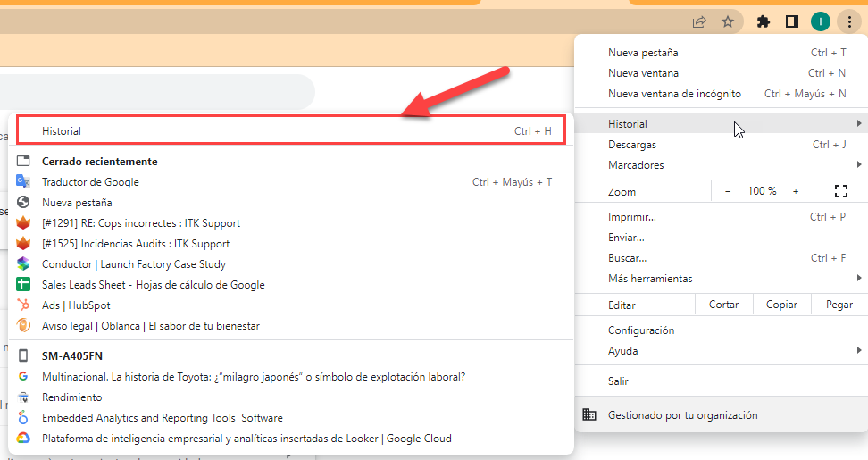Select Imprimir... from the menu
The image size is (868, 460).
pos(722,216)
